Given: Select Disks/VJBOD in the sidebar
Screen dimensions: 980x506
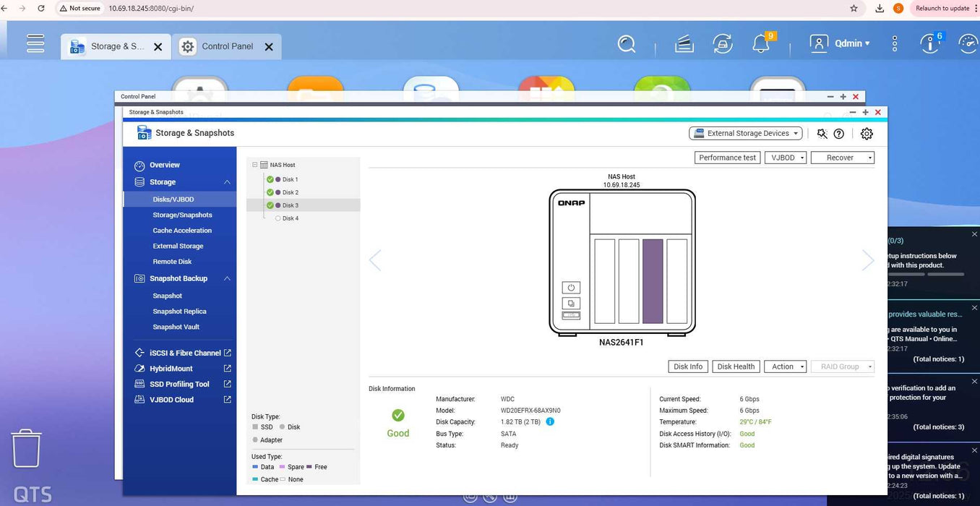Looking at the screenshot, I should point(173,200).
